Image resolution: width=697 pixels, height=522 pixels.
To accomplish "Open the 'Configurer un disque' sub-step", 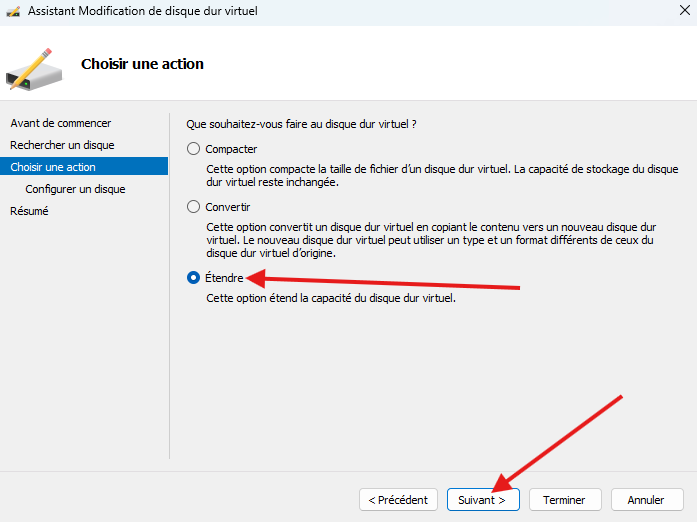I will pos(75,189).
